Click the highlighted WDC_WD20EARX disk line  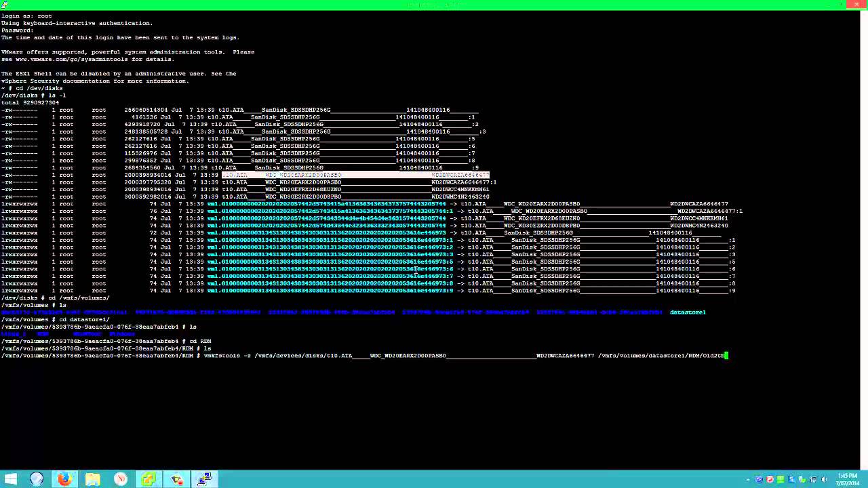click(x=356, y=175)
